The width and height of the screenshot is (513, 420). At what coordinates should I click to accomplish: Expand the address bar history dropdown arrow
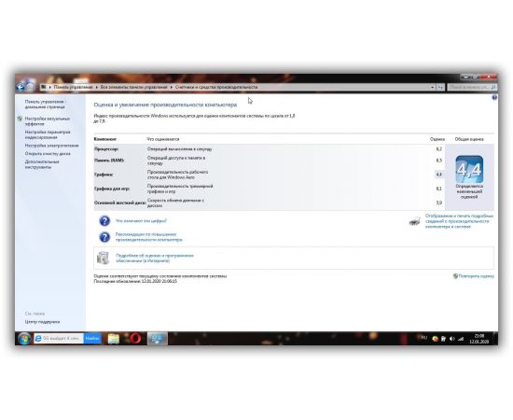432,87
